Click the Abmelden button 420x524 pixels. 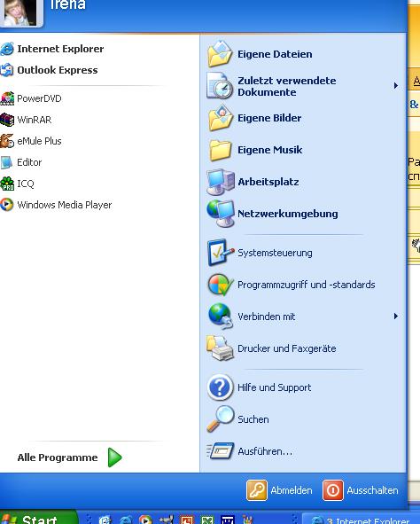point(280,490)
